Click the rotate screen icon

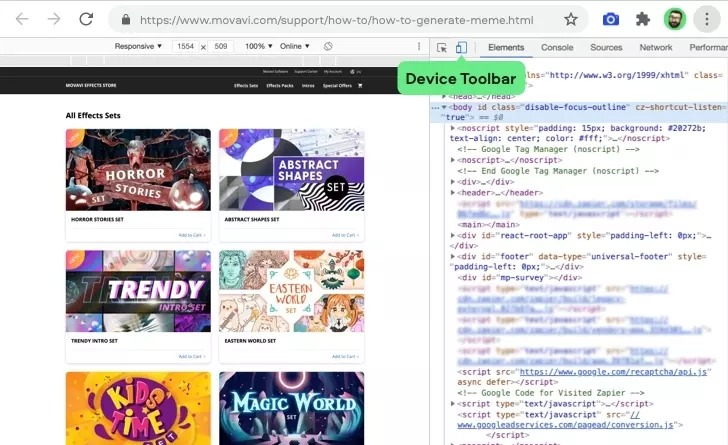point(328,46)
